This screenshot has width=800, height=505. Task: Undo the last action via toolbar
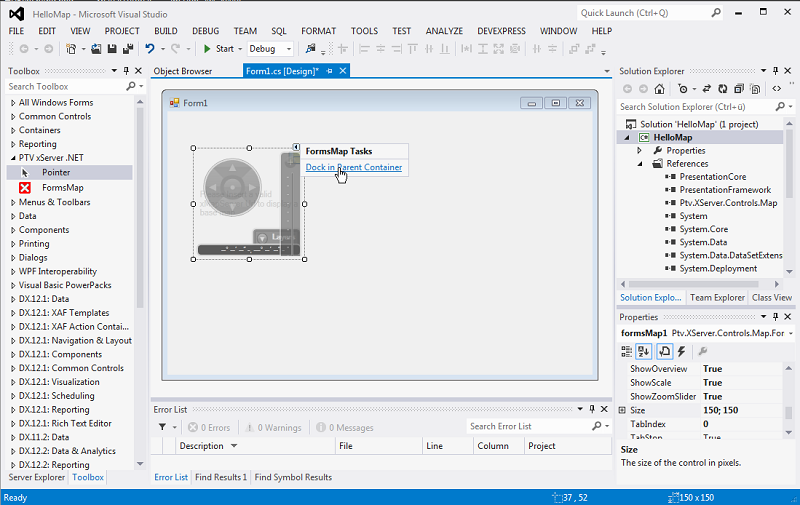tap(149, 49)
